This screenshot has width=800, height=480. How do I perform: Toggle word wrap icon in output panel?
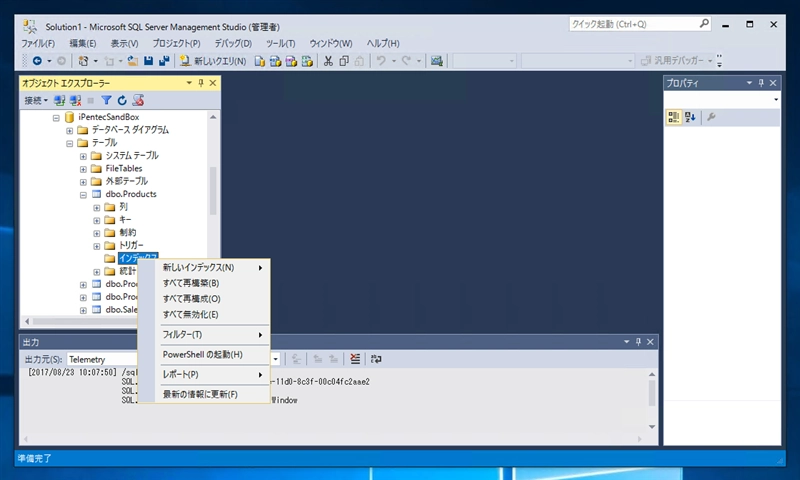coord(376,359)
